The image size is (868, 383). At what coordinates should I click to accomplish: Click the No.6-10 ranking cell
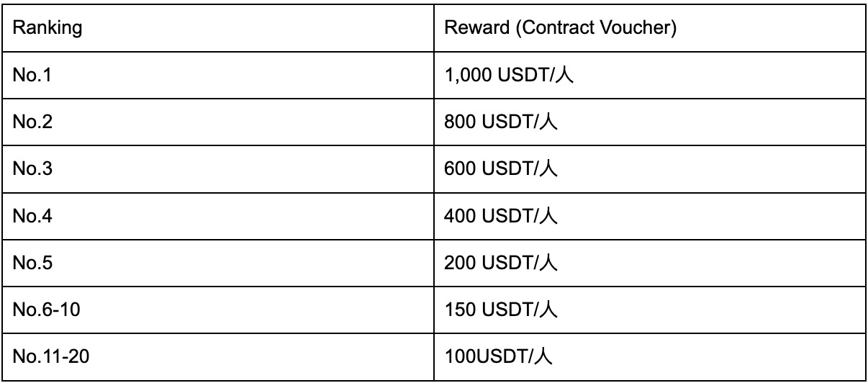[217, 309]
